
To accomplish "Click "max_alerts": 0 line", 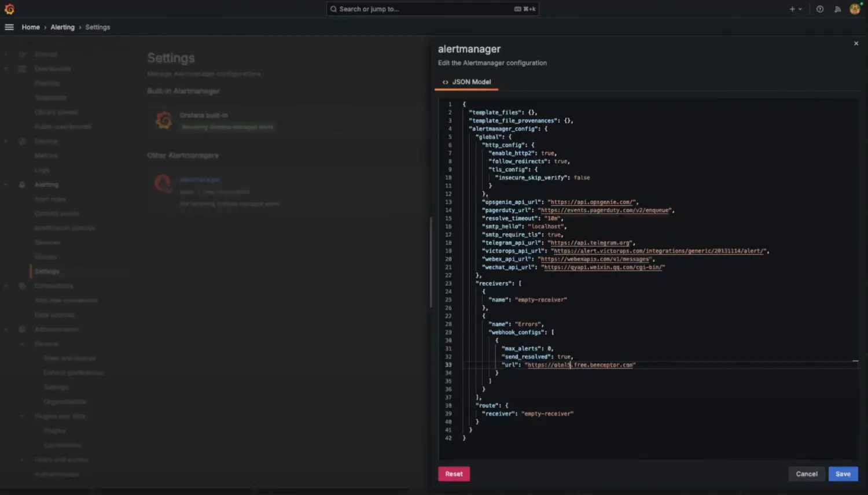I will 528,349.
